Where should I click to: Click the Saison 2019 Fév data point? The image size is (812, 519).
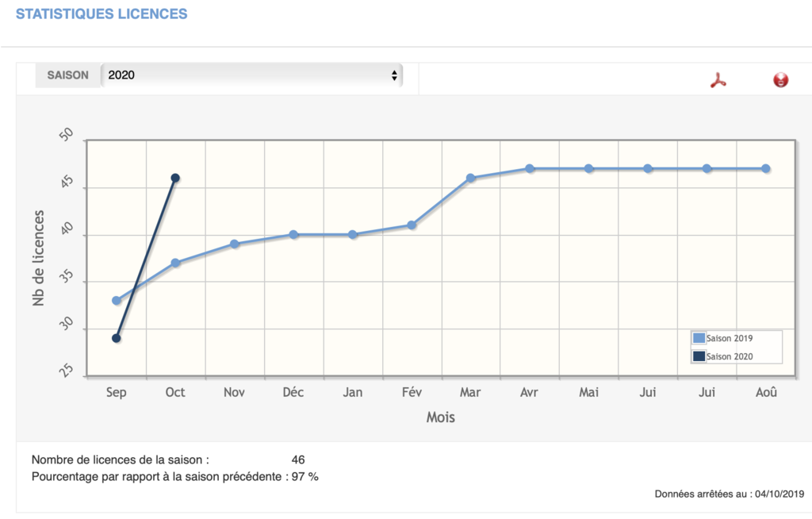coord(412,225)
